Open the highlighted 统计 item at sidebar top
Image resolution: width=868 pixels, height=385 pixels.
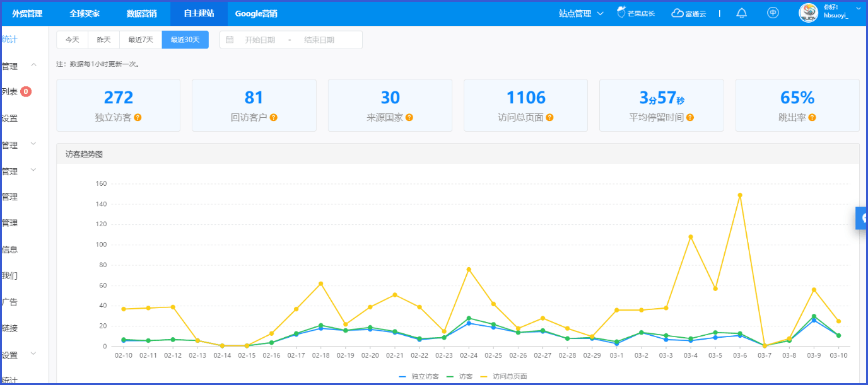pyautogui.click(x=9, y=39)
